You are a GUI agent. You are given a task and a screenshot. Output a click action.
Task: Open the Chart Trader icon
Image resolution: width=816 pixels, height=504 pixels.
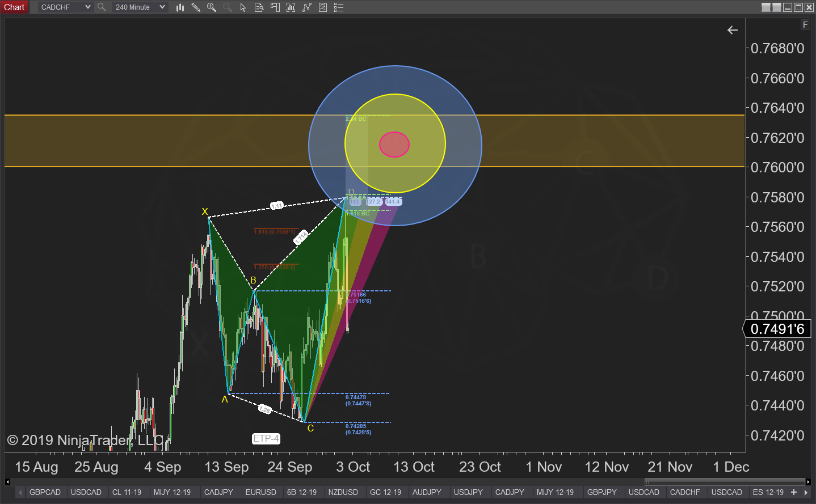click(x=275, y=7)
